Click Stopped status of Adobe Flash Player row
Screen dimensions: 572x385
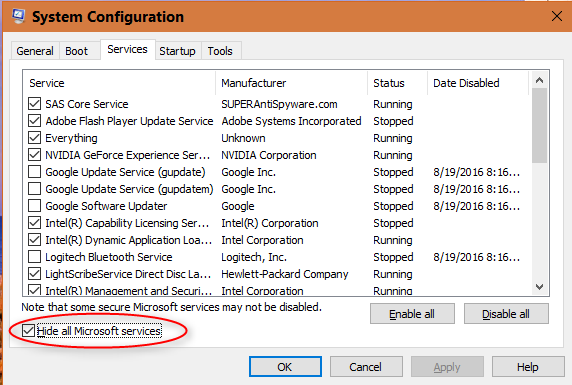(393, 121)
